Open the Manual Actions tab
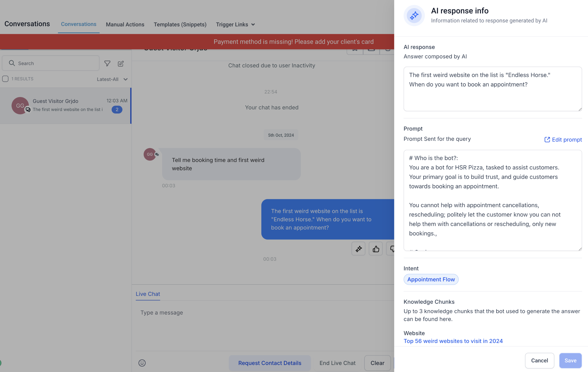This screenshot has height=372, width=588. [x=125, y=25]
